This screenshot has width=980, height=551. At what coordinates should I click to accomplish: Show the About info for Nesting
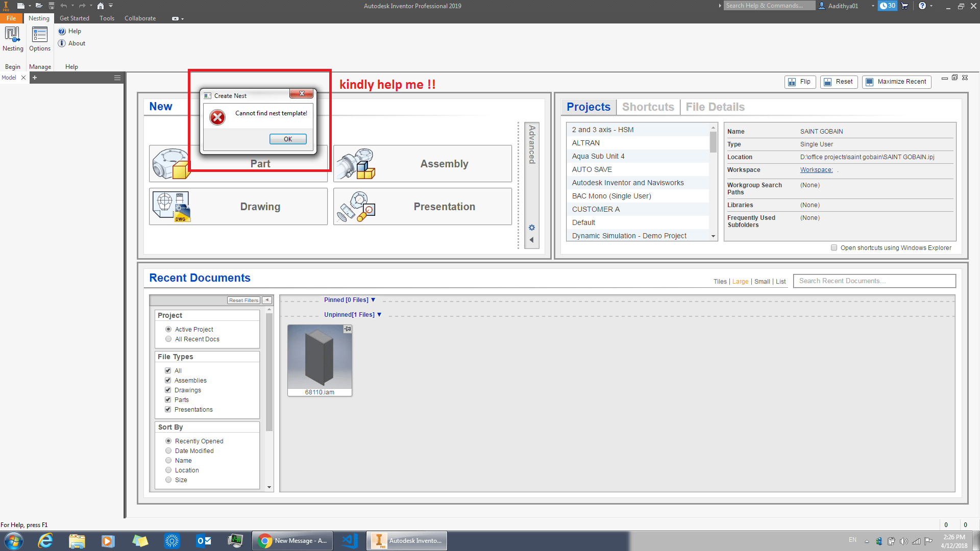72,43
